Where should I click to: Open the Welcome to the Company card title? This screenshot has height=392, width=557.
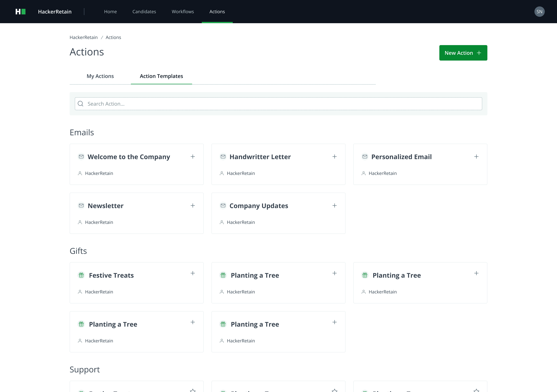point(129,157)
